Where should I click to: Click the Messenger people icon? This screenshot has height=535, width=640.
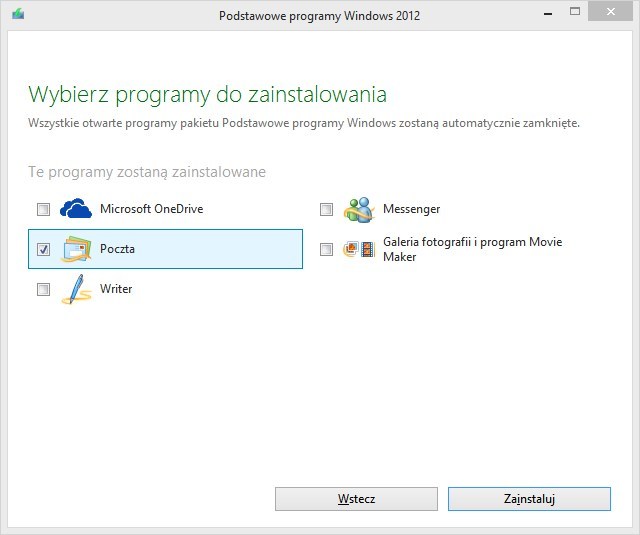[359, 210]
